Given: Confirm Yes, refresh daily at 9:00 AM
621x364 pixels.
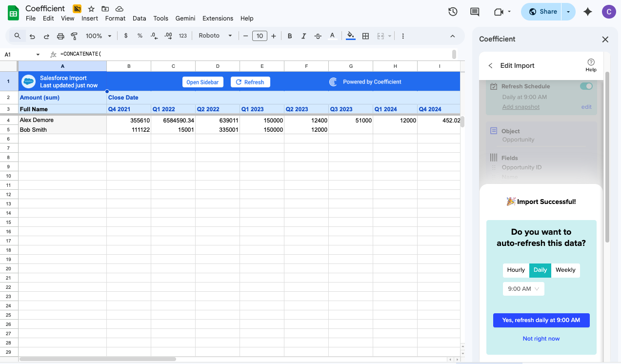Looking at the screenshot, I should coord(541,320).
